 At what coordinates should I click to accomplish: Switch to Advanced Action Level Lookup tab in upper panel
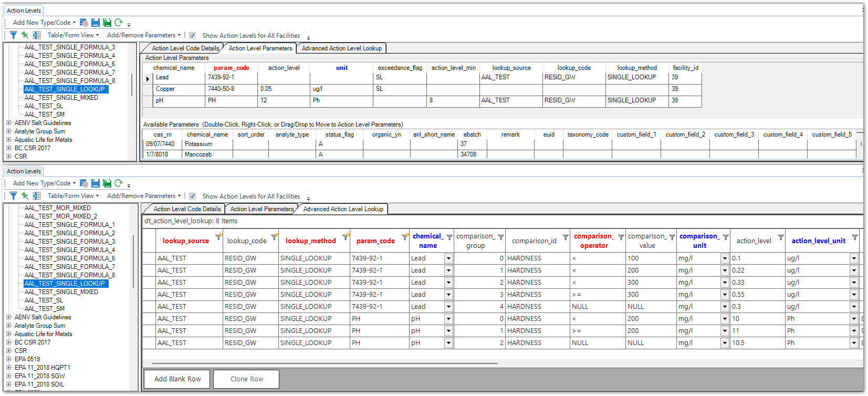[x=341, y=48]
